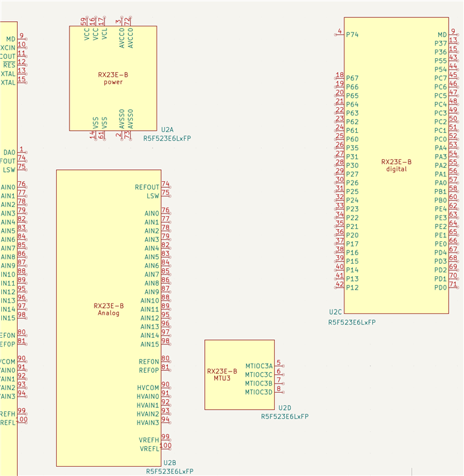Screen dimensions: 464x476
Task: Select pin number 12 beside RES
Action: tap(22, 62)
